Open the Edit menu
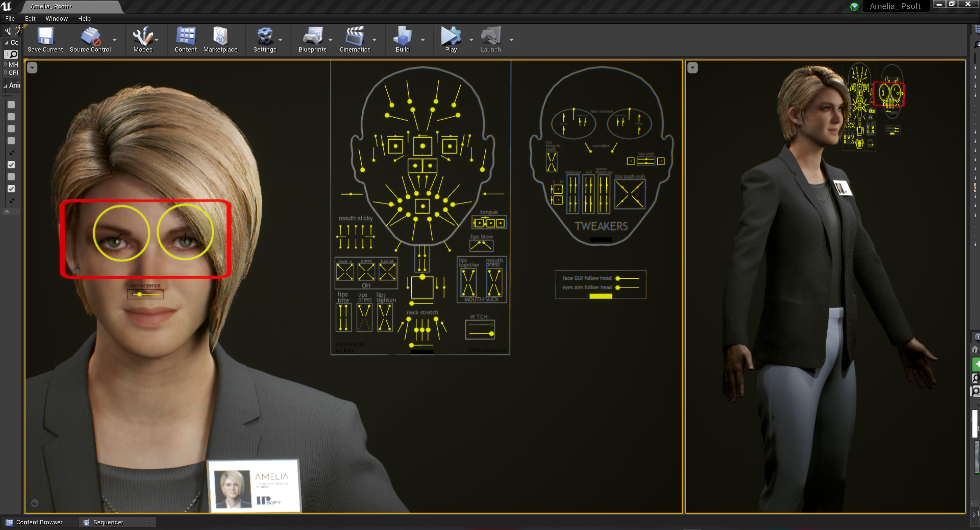This screenshot has height=530, width=980. (x=30, y=18)
